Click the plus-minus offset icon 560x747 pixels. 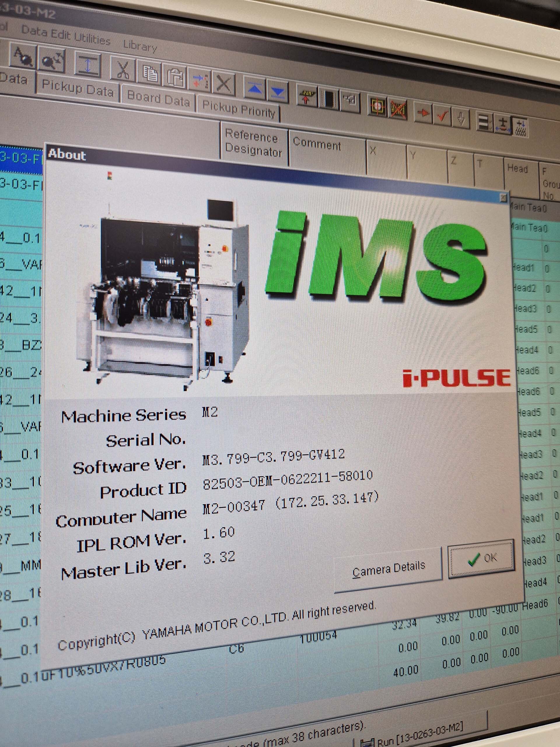[503, 124]
